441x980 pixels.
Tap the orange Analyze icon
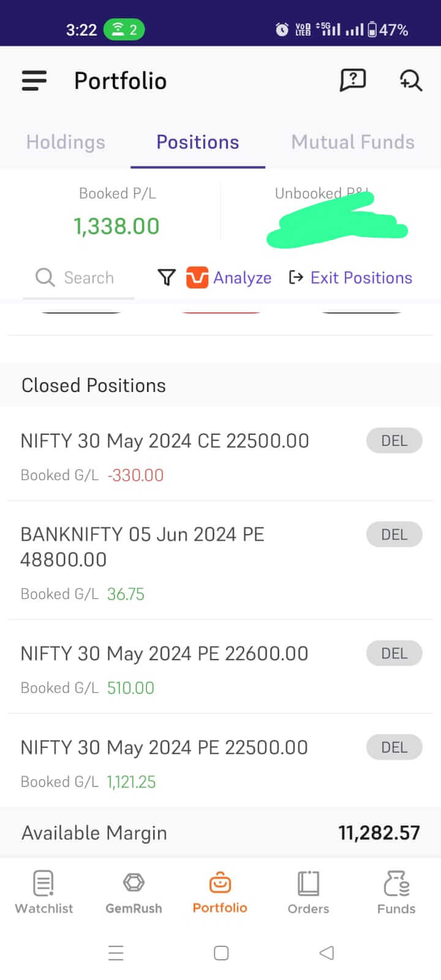(x=197, y=277)
